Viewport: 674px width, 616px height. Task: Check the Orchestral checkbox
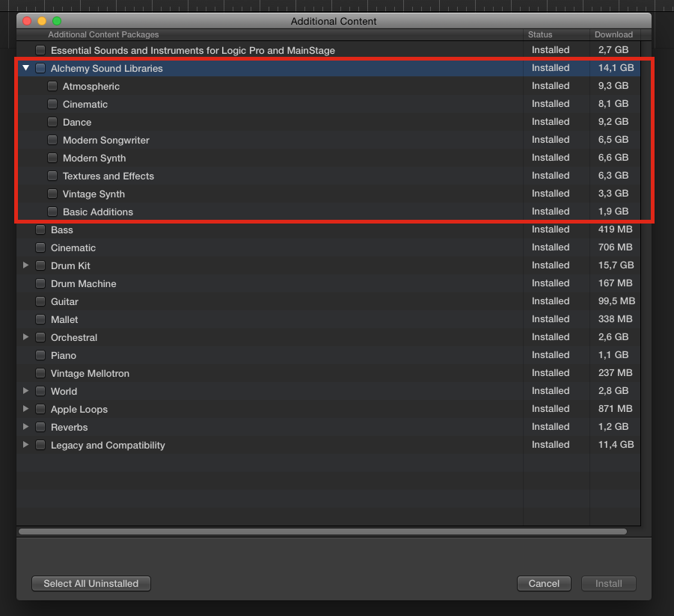[40, 337]
